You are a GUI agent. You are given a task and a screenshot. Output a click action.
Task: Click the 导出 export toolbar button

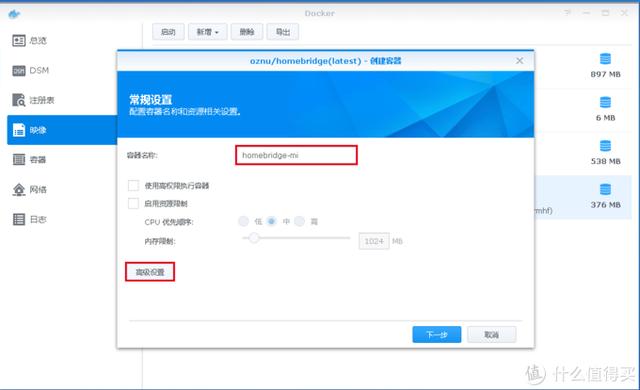click(282, 32)
